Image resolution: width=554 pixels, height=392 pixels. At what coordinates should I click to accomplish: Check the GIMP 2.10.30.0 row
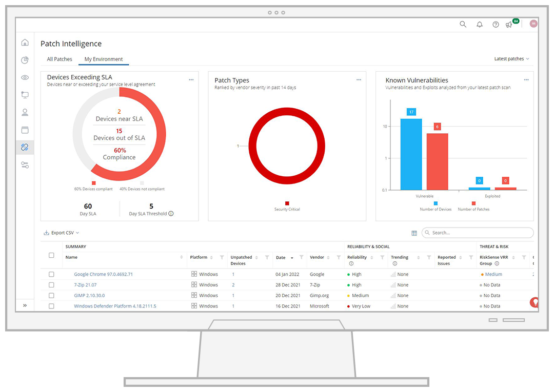click(x=51, y=295)
